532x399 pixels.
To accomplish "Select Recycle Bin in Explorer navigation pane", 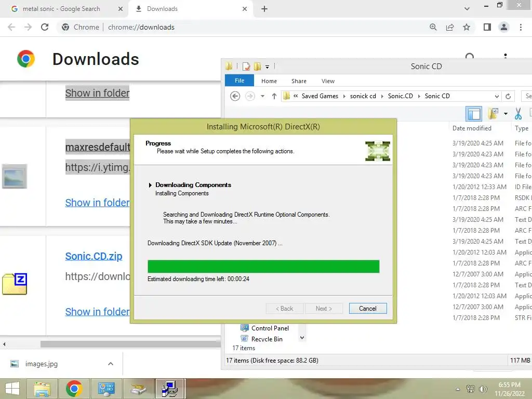I will pyautogui.click(x=262, y=339).
